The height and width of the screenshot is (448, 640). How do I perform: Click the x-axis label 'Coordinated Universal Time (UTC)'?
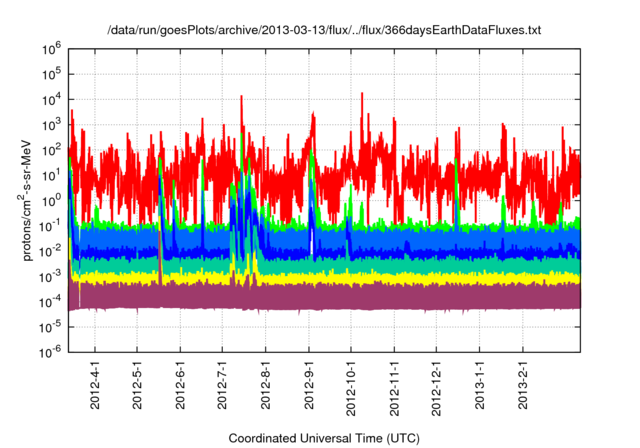pos(324,438)
